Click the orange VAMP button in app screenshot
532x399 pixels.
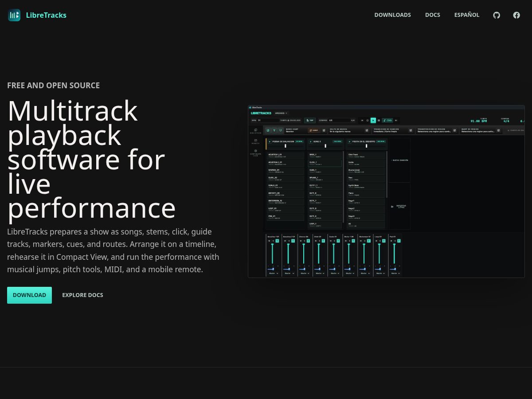(x=313, y=130)
